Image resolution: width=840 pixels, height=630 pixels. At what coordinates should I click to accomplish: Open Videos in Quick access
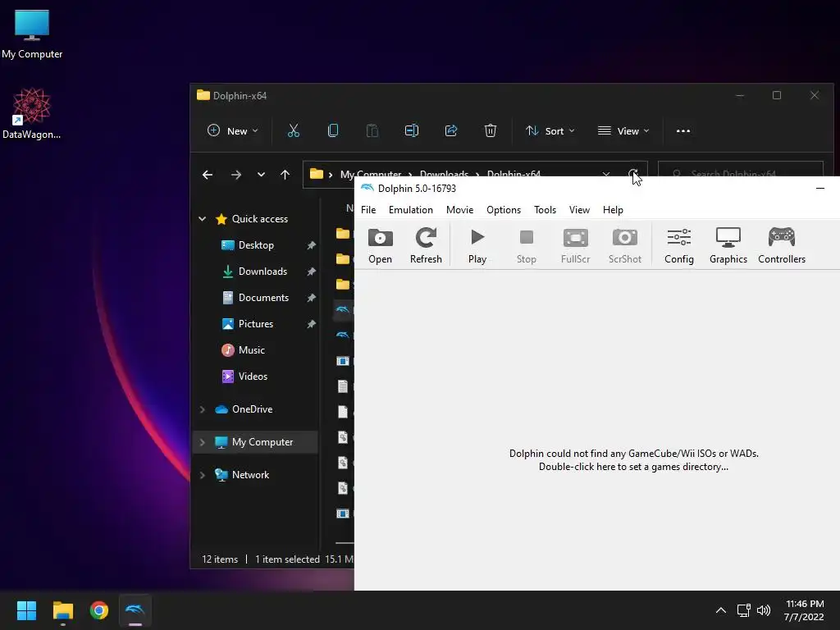click(x=253, y=377)
